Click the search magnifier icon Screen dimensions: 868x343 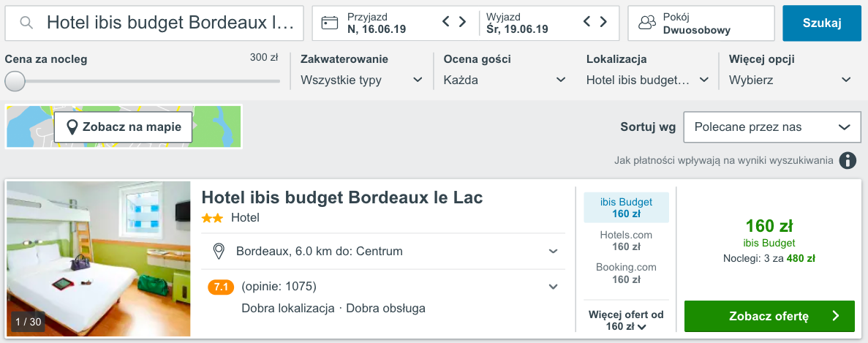pos(26,23)
